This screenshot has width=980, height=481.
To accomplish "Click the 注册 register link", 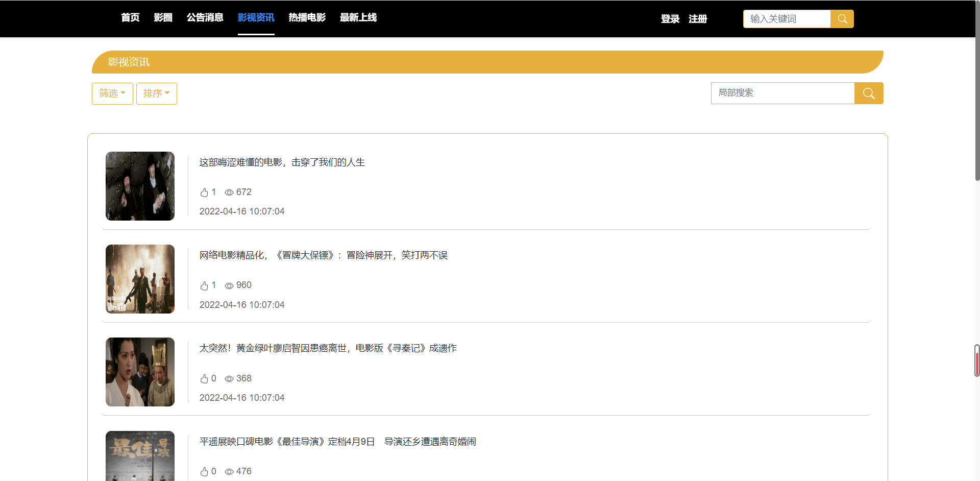I will point(698,19).
